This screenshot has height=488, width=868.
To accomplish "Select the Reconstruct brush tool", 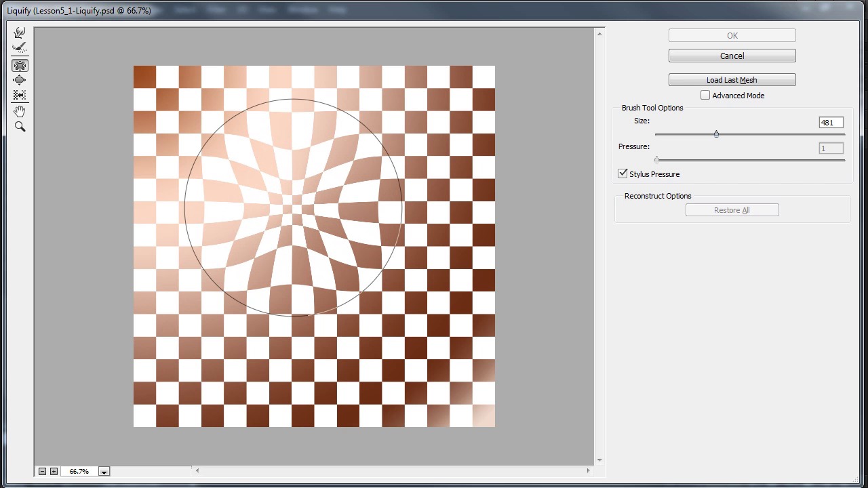I will (20, 47).
